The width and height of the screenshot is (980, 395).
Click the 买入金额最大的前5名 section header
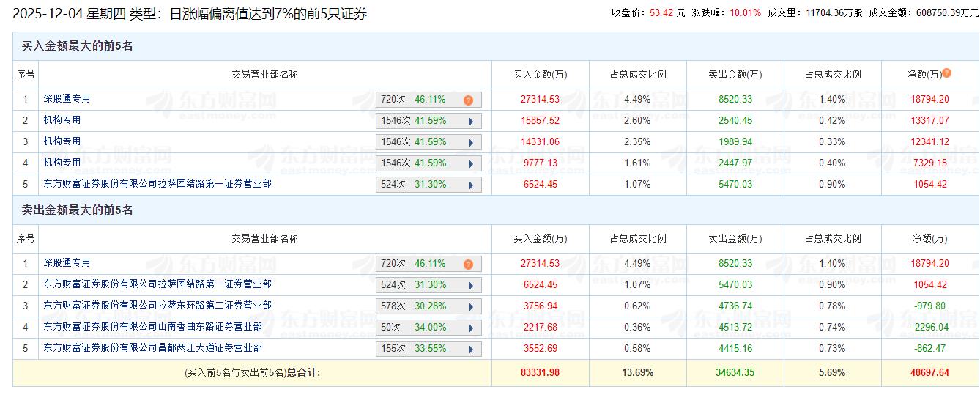click(x=77, y=46)
